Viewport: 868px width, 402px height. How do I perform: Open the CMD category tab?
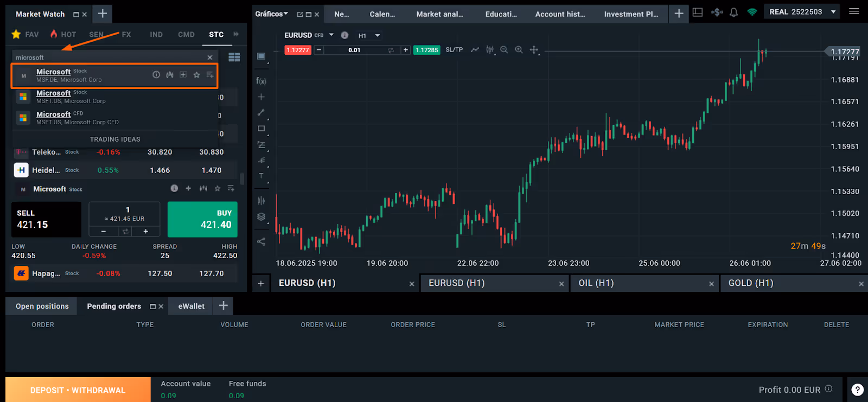pos(186,34)
